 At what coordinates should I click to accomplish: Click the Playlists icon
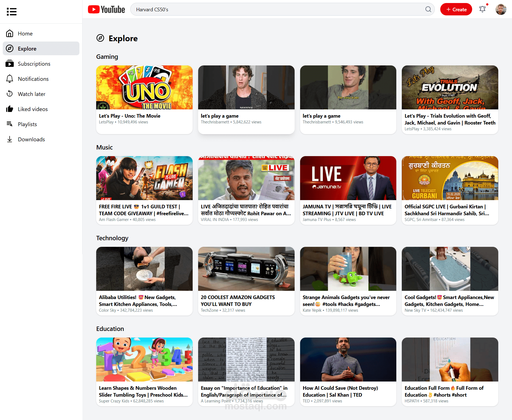(x=10, y=124)
